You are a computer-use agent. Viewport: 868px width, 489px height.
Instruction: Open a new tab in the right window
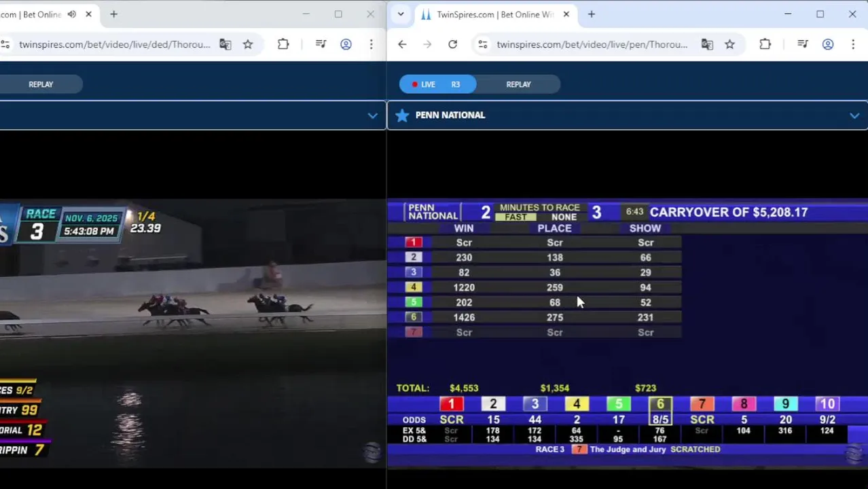[592, 14]
